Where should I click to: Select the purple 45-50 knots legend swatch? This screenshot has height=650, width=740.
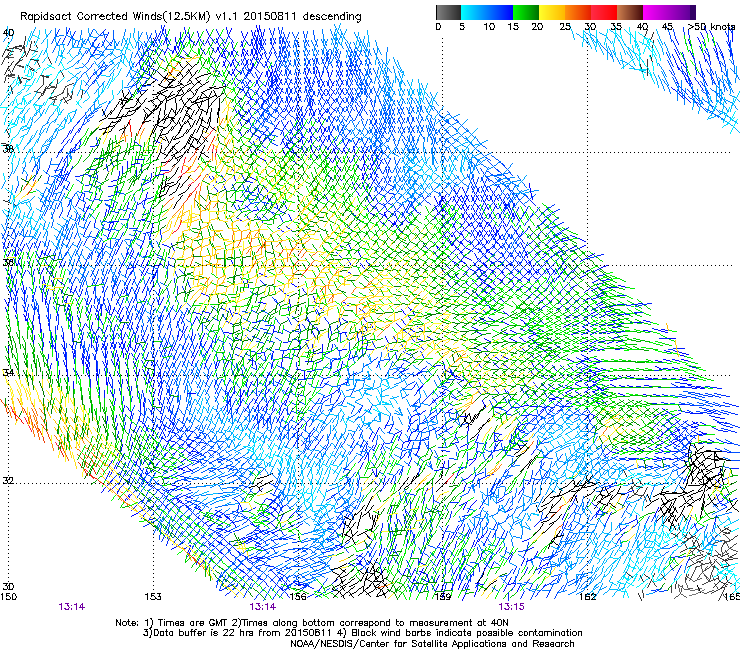pos(682,12)
